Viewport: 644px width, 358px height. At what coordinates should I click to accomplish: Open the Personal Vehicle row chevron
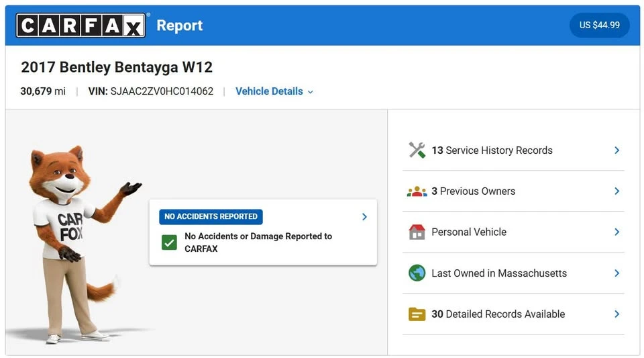pos(616,232)
